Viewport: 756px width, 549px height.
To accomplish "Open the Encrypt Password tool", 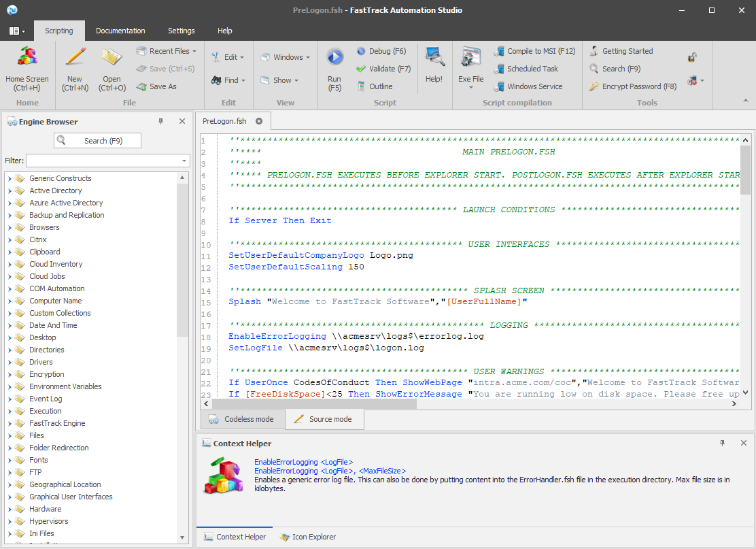I will [x=632, y=86].
